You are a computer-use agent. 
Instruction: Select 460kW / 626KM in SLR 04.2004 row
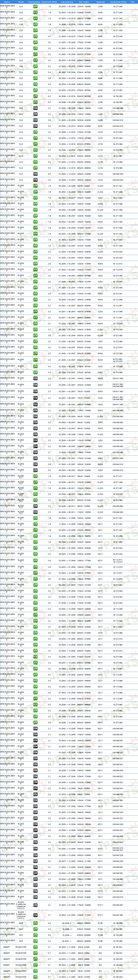pos(84,923)
